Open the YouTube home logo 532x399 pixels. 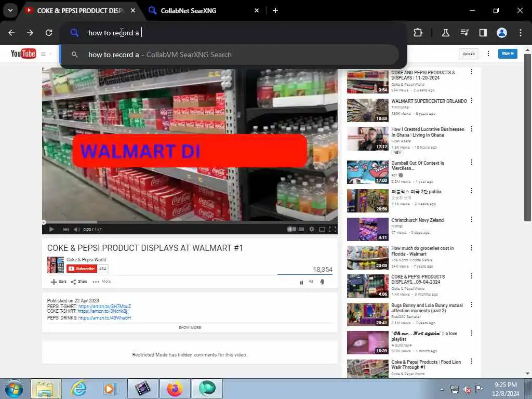(x=23, y=54)
